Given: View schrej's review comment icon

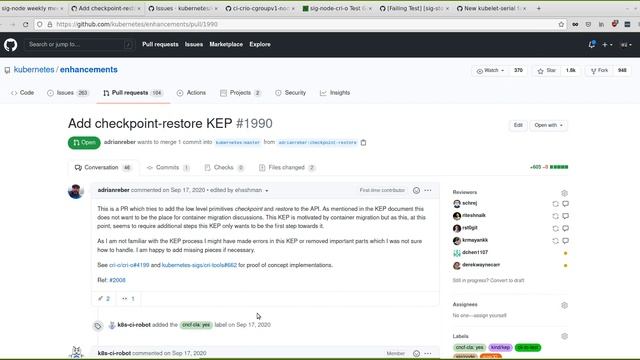Looking at the screenshot, I should (x=565, y=204).
